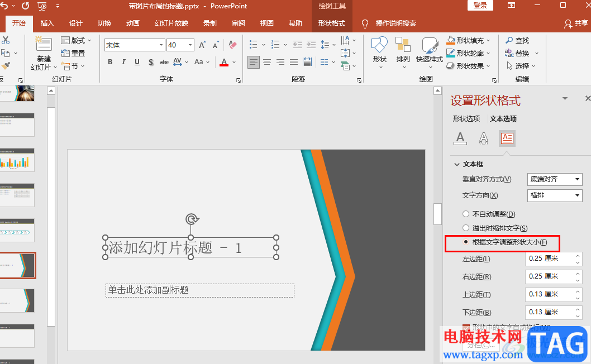Click the bulleted list icon

[253, 45]
